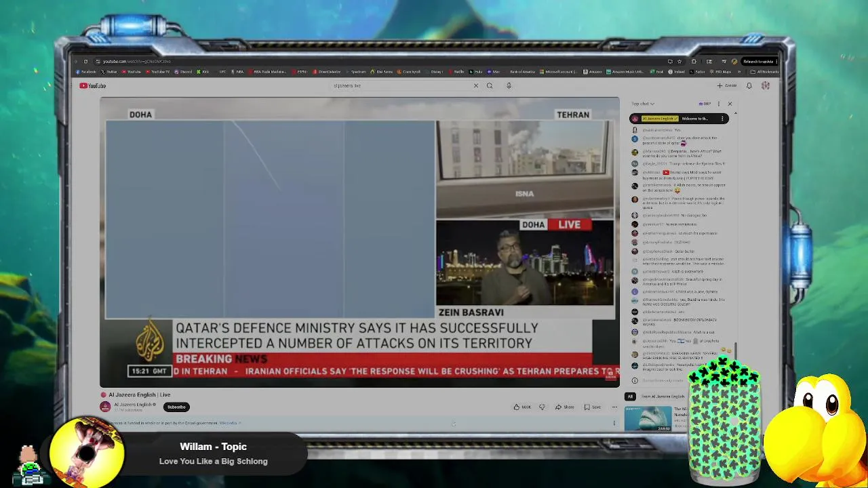Screen dimensions: 868x488
Task: Close the live chat panel
Action: coord(730,104)
